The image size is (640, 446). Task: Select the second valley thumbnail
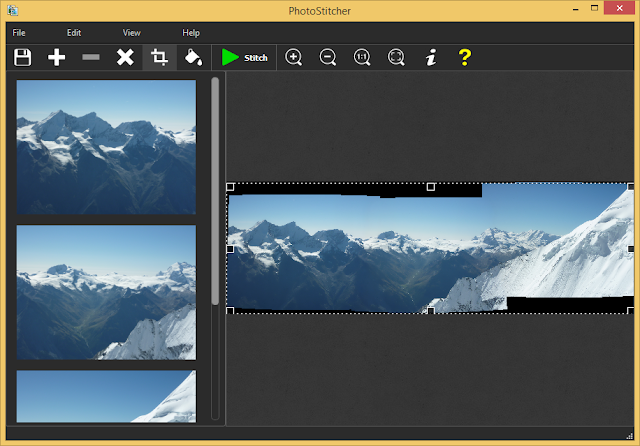[106, 292]
